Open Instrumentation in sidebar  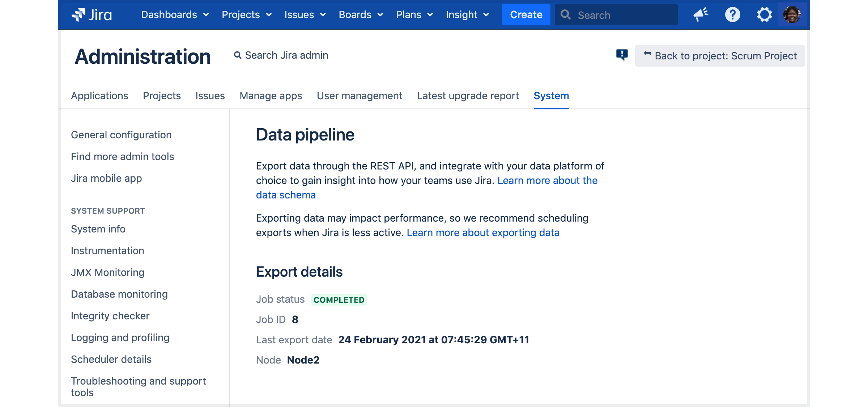(x=107, y=251)
